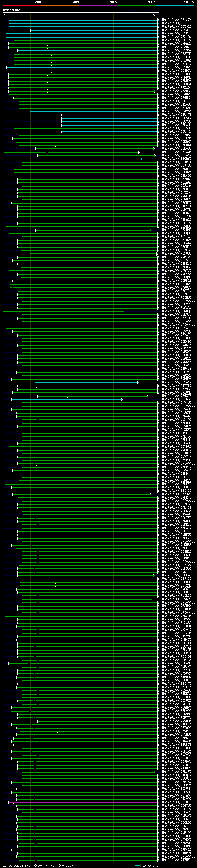The height and width of the screenshot is (868, 197).
Task: Select label UniRef100_C6T8W6
Action: tap(177, 152)
